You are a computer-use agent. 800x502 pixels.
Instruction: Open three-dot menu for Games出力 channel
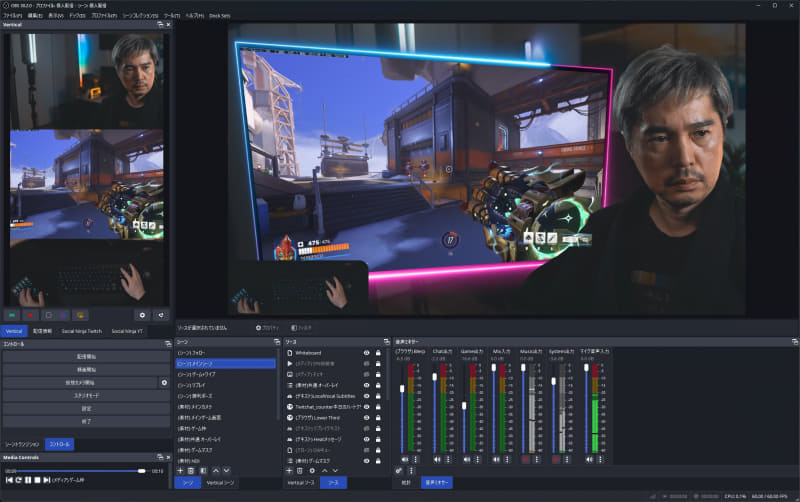(x=478, y=459)
